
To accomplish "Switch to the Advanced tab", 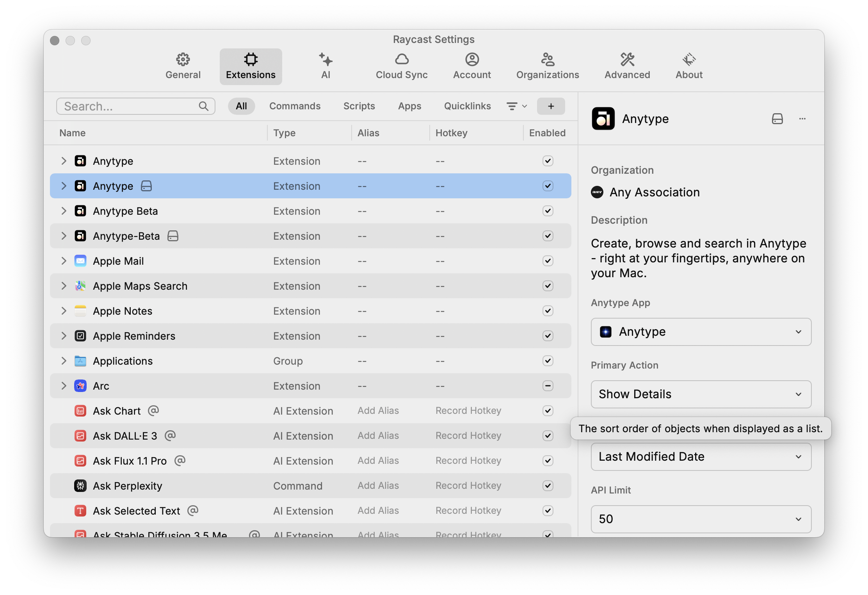I will [627, 66].
